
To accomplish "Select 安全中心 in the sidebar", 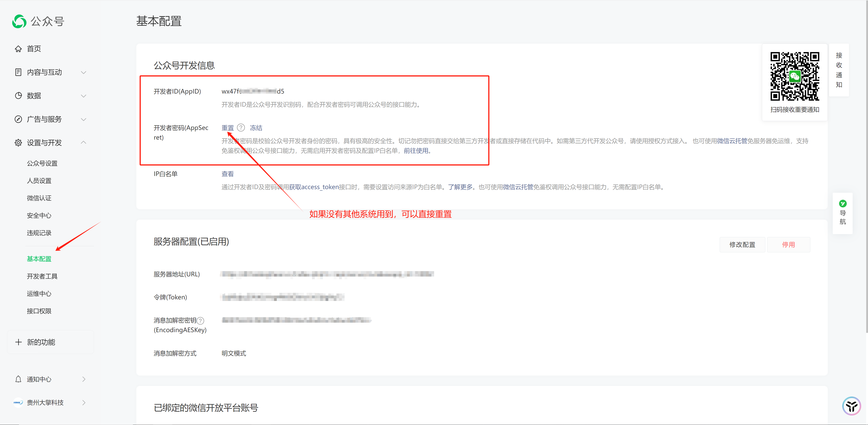I will click(x=39, y=216).
